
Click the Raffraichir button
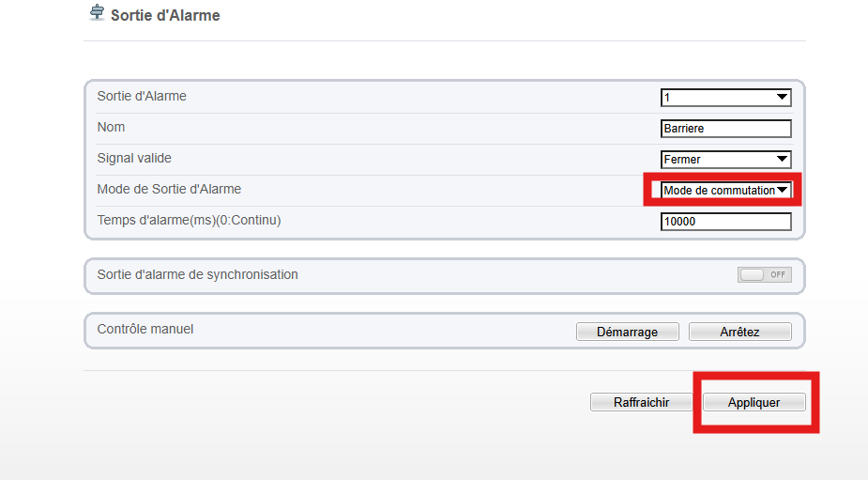pyautogui.click(x=641, y=402)
